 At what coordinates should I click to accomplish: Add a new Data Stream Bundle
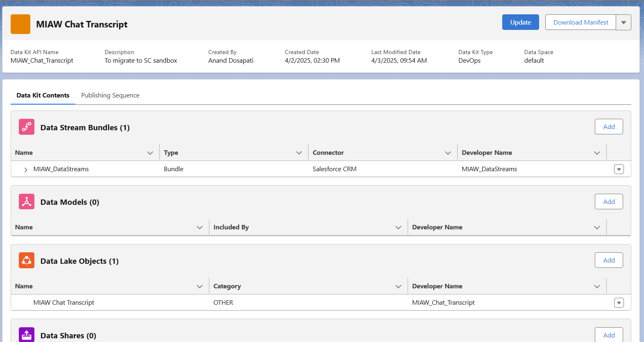[608, 127]
